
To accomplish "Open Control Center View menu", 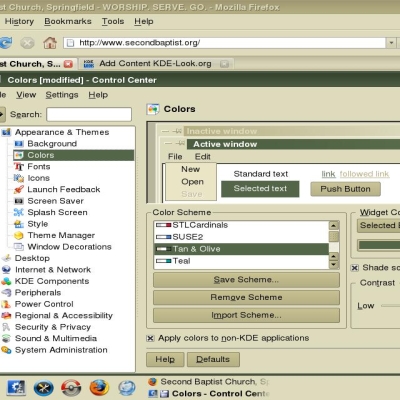I will point(26,95).
